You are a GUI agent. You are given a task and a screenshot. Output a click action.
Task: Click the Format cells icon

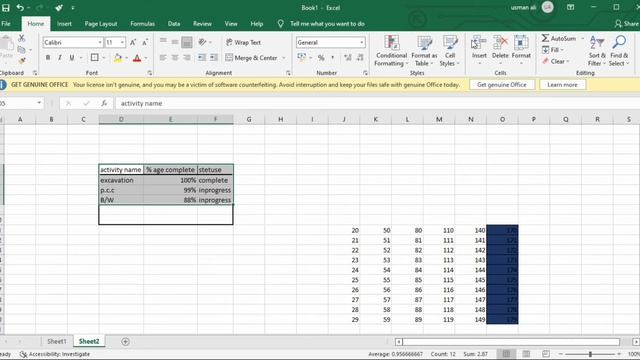[x=521, y=43]
